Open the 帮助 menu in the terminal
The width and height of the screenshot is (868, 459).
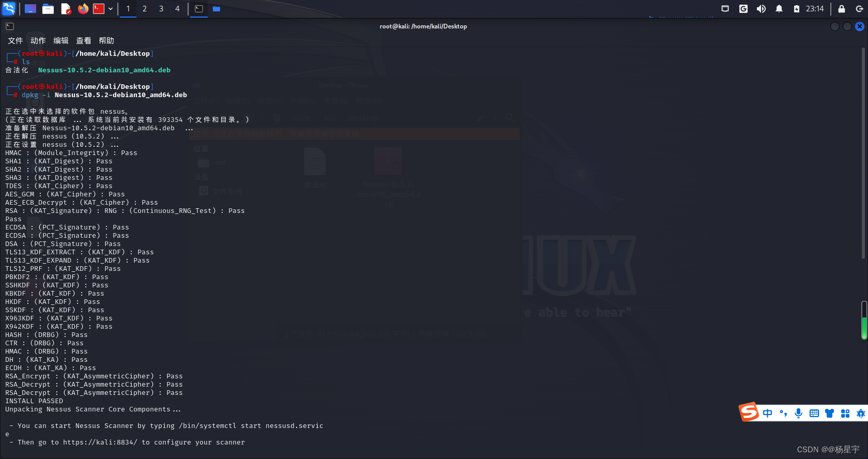106,41
